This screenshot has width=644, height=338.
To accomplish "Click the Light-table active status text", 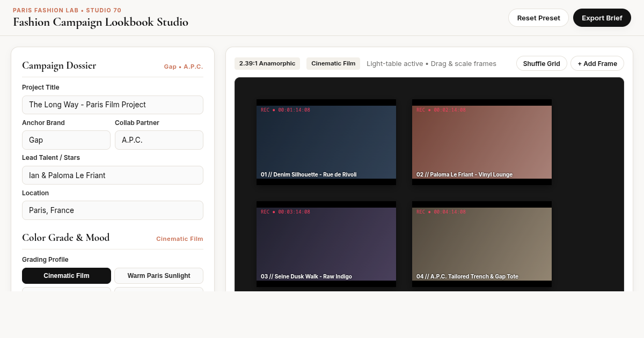I will (x=431, y=63).
